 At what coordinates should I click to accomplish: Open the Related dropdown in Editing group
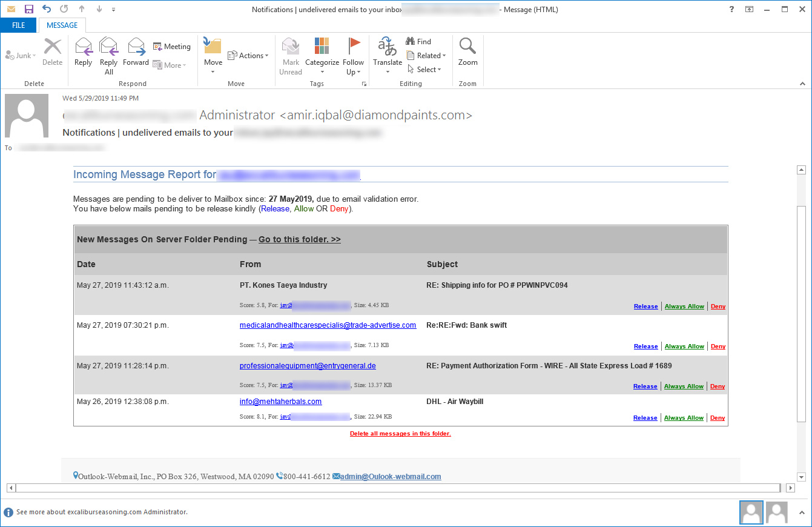tap(427, 55)
